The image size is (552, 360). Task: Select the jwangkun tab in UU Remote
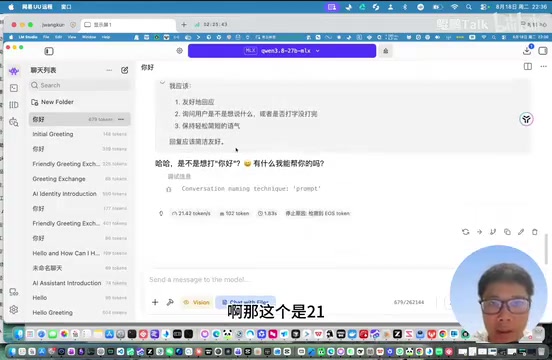tap(54, 25)
